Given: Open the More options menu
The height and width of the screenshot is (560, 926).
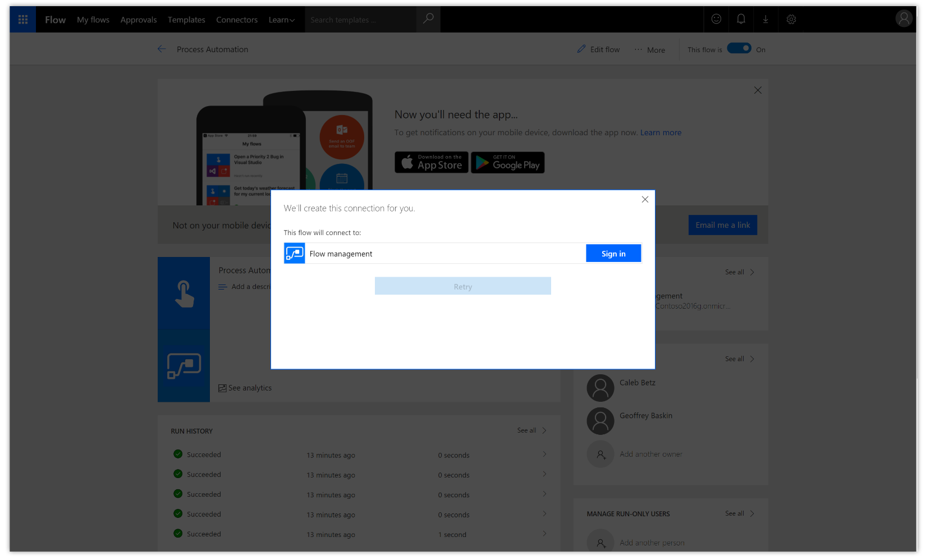Looking at the screenshot, I should (x=650, y=50).
